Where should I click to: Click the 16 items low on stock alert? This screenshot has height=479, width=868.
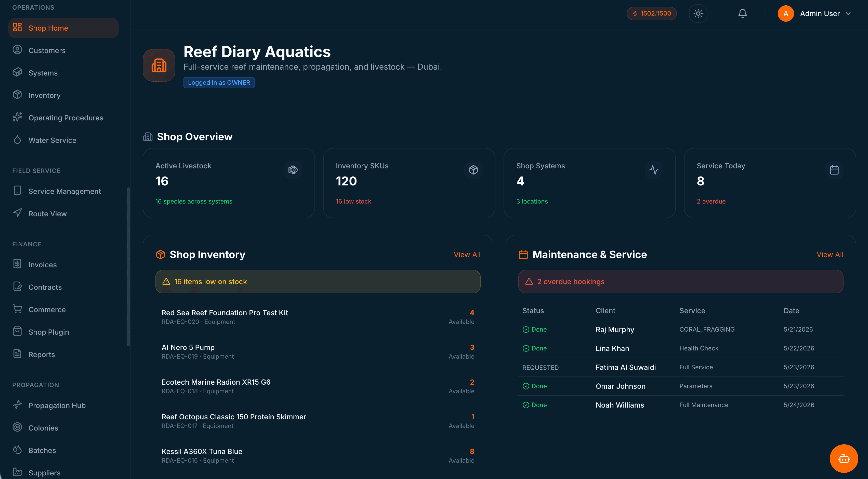(x=318, y=281)
